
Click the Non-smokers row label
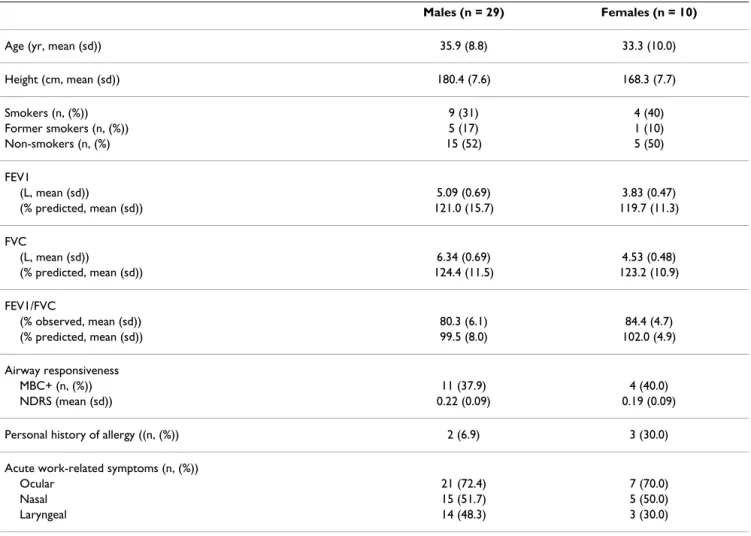pos(57,144)
